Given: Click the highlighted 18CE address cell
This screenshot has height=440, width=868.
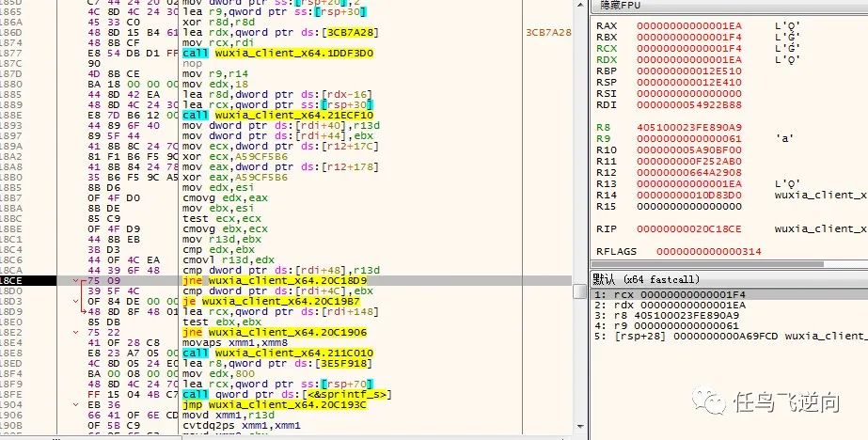Looking at the screenshot, I should [x=27, y=280].
